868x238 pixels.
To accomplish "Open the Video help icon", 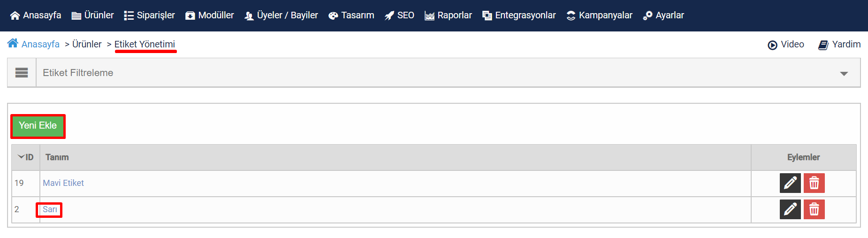I will [772, 45].
